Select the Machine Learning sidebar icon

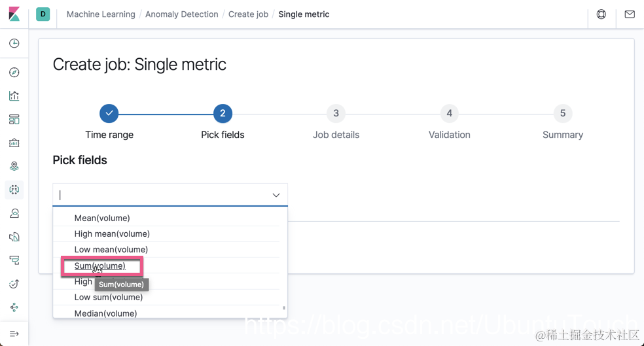point(14,190)
